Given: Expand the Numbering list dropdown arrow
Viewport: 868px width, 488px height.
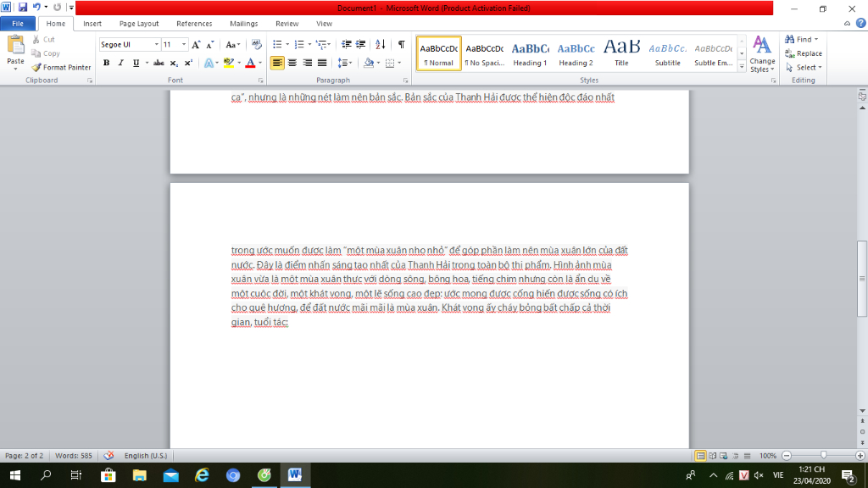Looking at the screenshot, I should coord(309,44).
